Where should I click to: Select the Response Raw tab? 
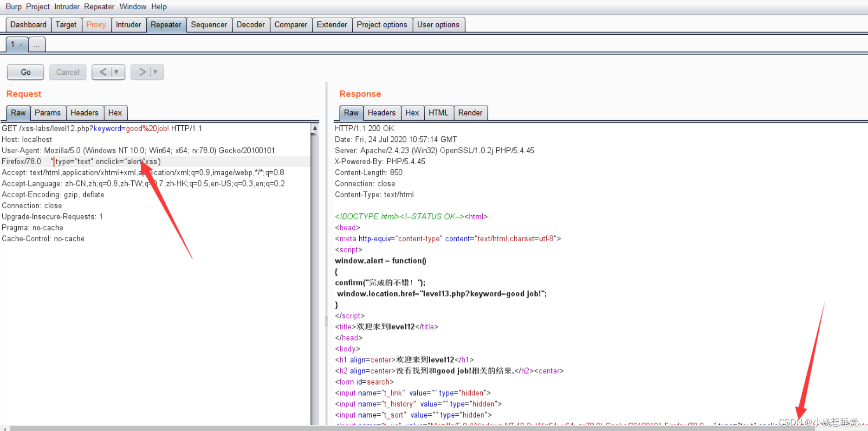[351, 113]
